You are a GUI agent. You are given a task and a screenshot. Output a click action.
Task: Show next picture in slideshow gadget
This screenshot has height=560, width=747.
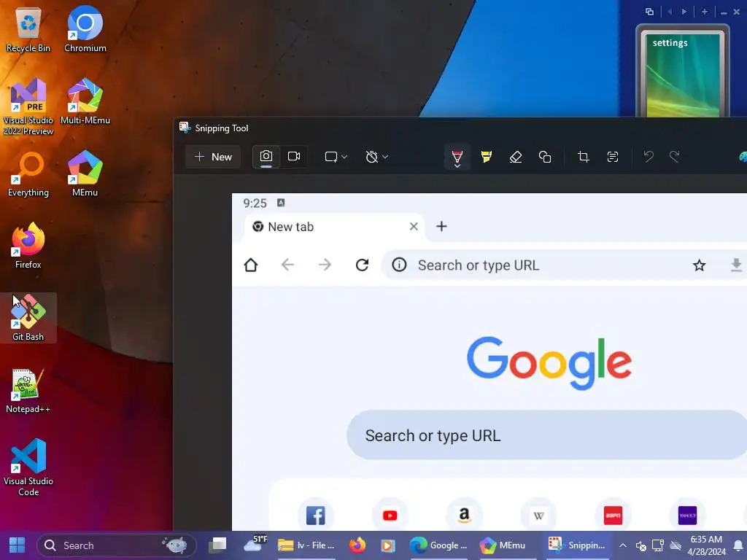tap(684, 12)
